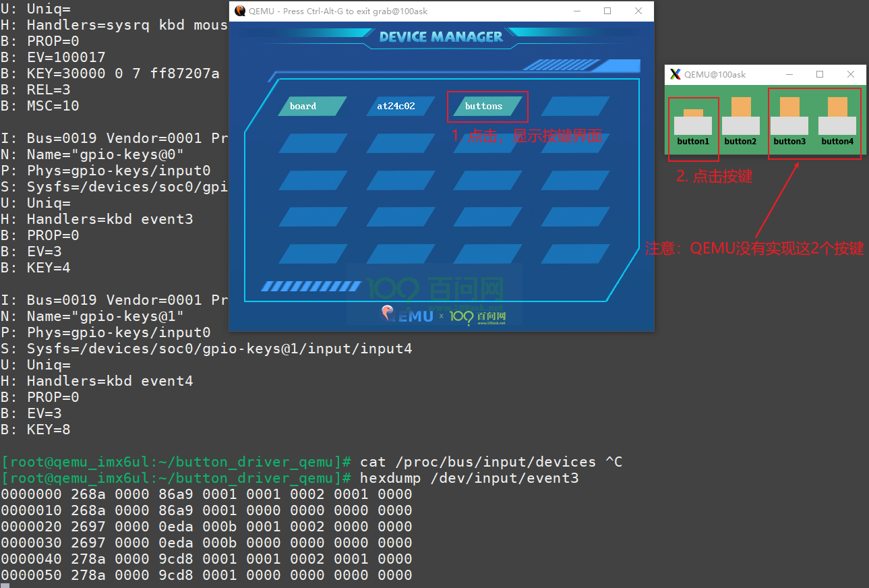Click the QEMU logo icon in the title bar

pyautogui.click(x=239, y=11)
